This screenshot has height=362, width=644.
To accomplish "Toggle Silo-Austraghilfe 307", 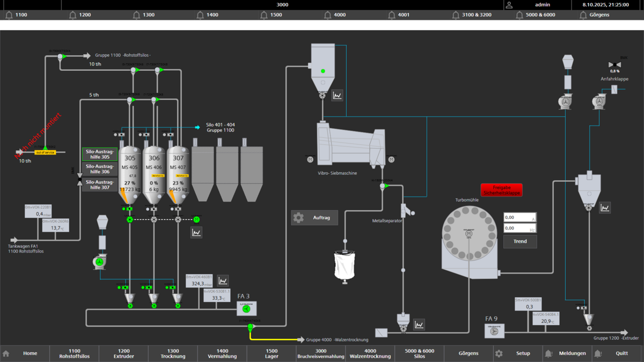I will click(99, 184).
